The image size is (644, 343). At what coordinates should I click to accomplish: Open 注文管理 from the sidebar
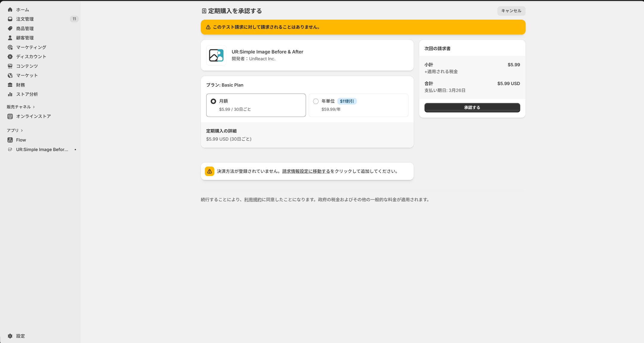tap(26, 19)
